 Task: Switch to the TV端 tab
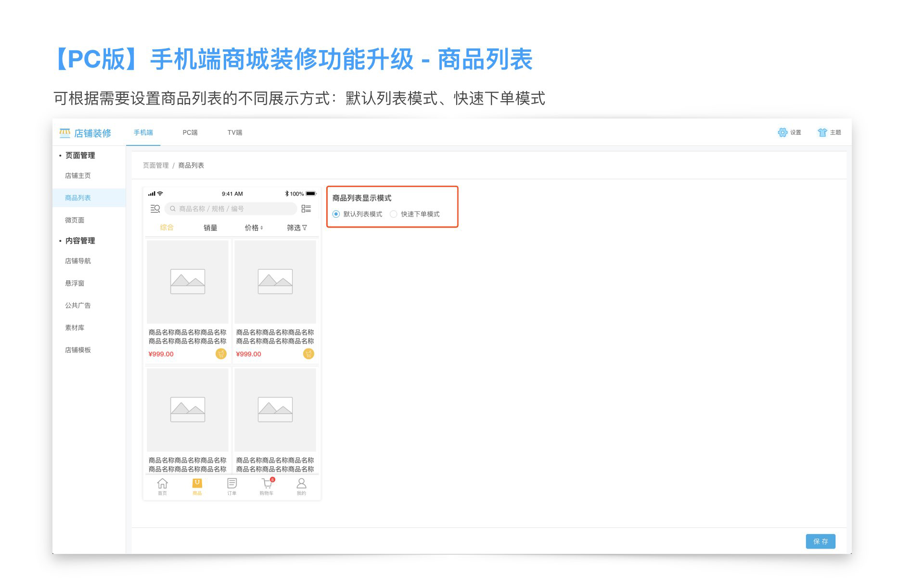[x=235, y=132]
